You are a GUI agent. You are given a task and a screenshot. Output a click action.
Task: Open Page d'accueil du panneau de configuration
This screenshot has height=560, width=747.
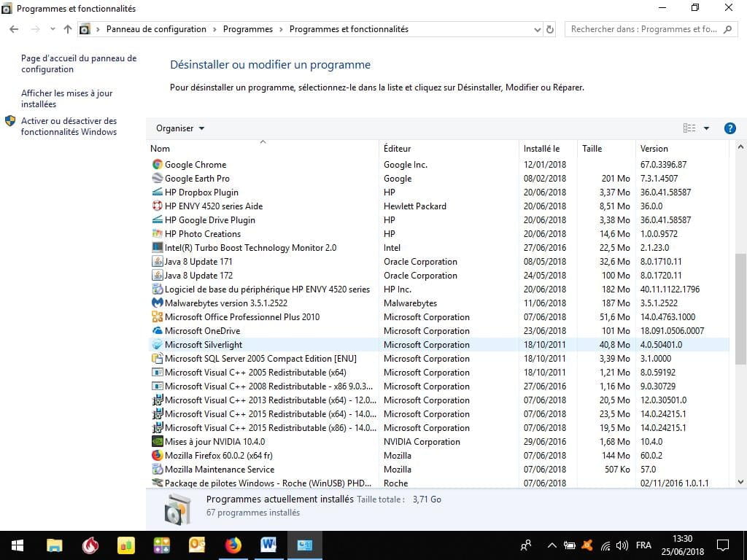point(79,64)
